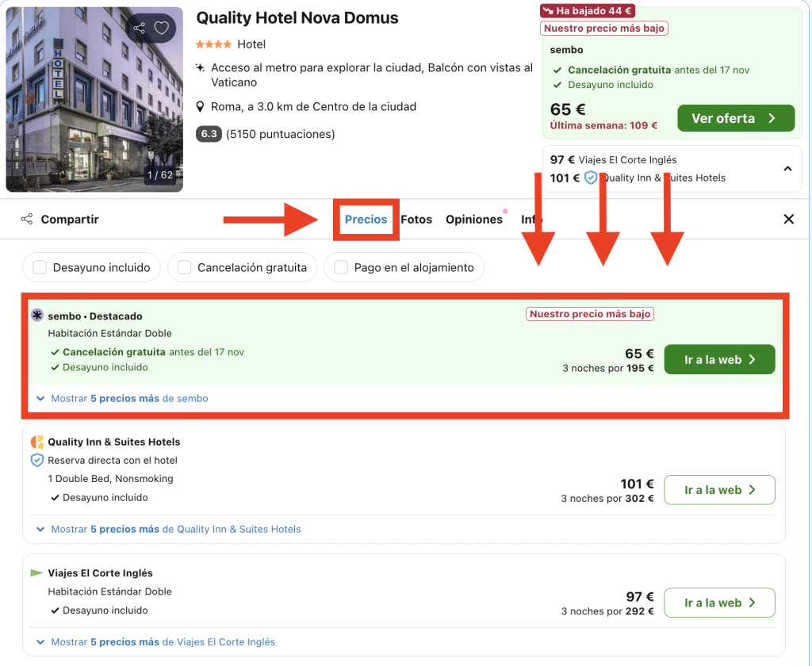The width and height of the screenshot is (812, 666).
Task: Click the heart favorite icon on hotel photo
Action: tap(162, 29)
